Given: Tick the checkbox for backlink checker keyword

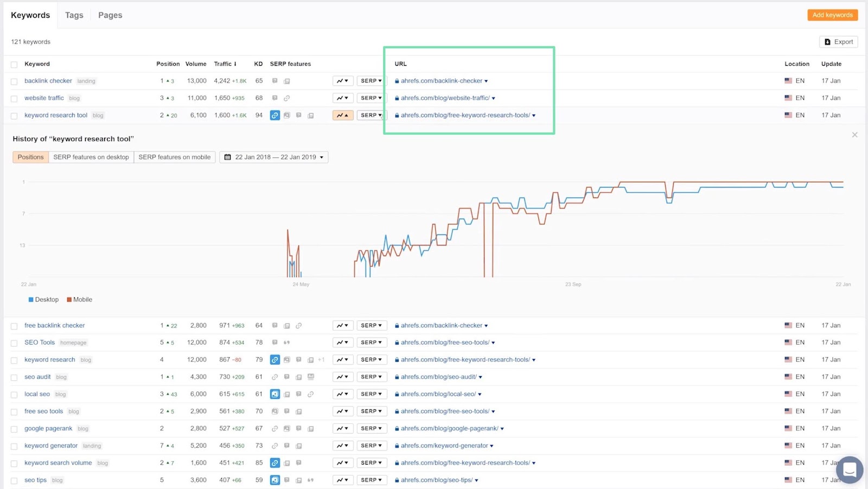Looking at the screenshot, I should [14, 81].
